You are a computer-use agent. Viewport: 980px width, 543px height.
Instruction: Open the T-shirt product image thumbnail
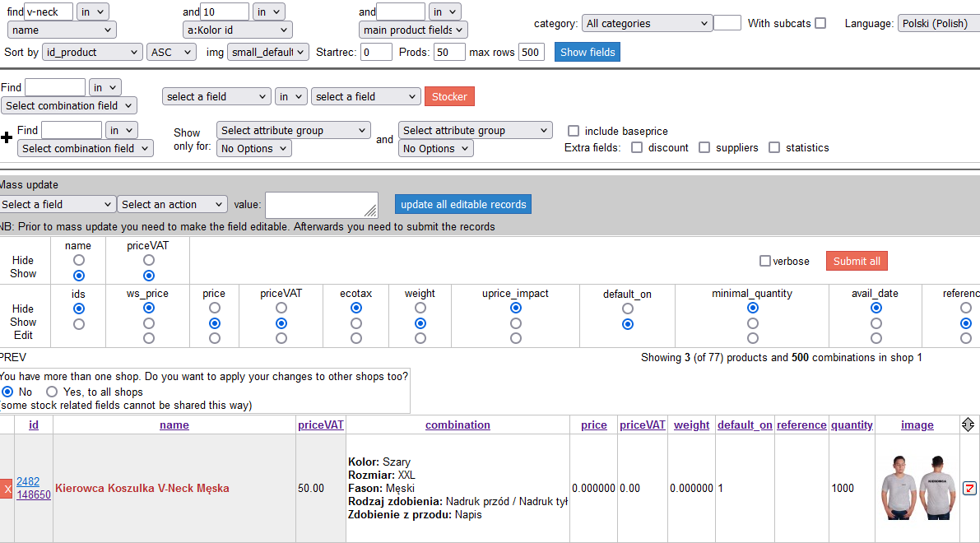[917, 487]
